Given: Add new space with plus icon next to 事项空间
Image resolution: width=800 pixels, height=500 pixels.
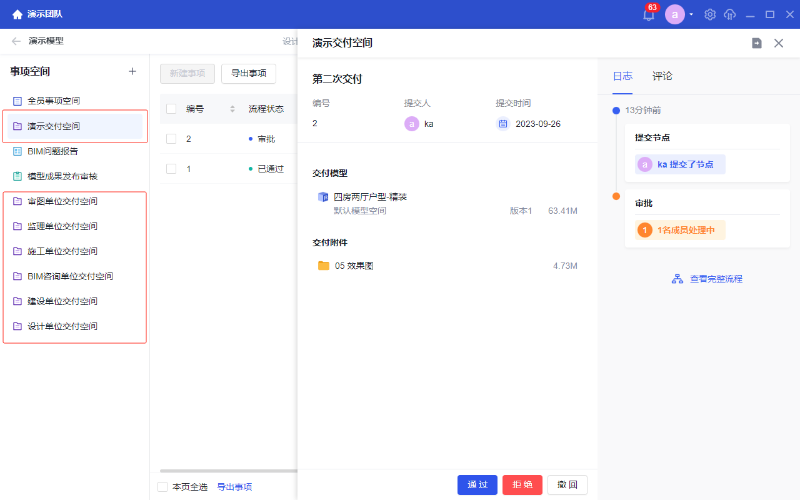Looking at the screenshot, I should point(132,71).
